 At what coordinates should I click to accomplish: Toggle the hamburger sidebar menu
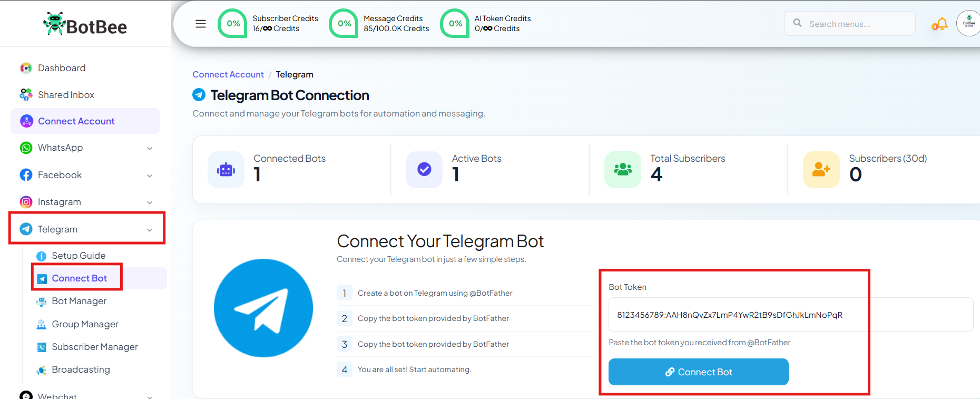(x=201, y=24)
